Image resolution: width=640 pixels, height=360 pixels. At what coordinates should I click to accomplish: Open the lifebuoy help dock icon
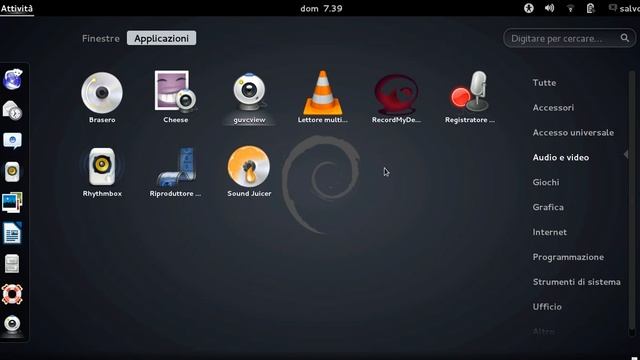point(12,294)
